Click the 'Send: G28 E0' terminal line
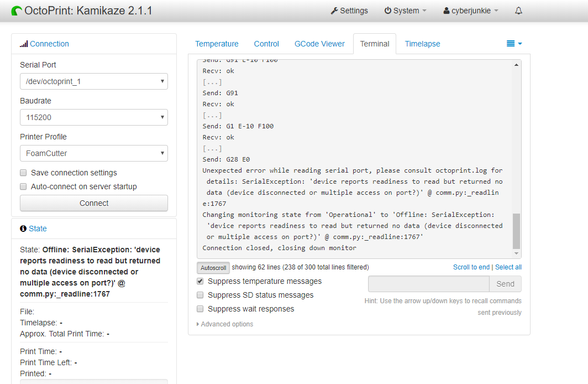This screenshot has height=384, width=588. 226,159
